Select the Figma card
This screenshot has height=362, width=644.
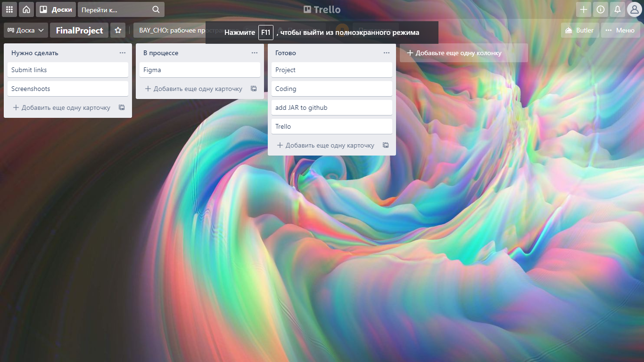[x=199, y=69]
